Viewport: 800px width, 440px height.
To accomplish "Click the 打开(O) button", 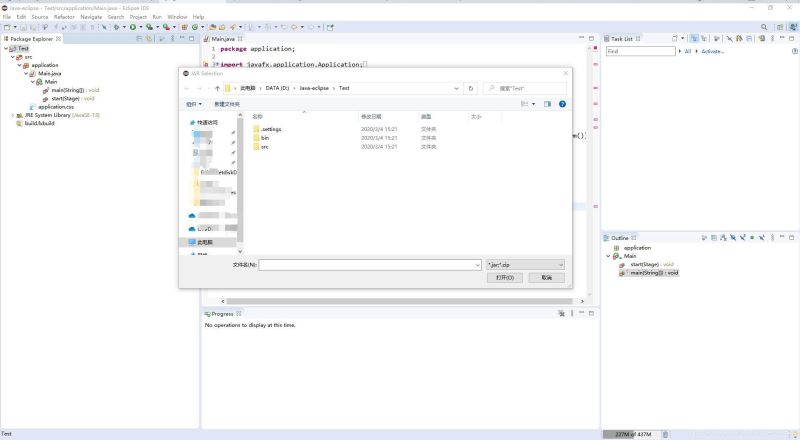I will 505,277.
